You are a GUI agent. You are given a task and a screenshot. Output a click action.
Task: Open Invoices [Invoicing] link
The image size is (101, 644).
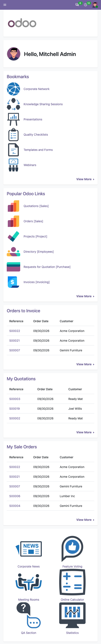coord(37,282)
